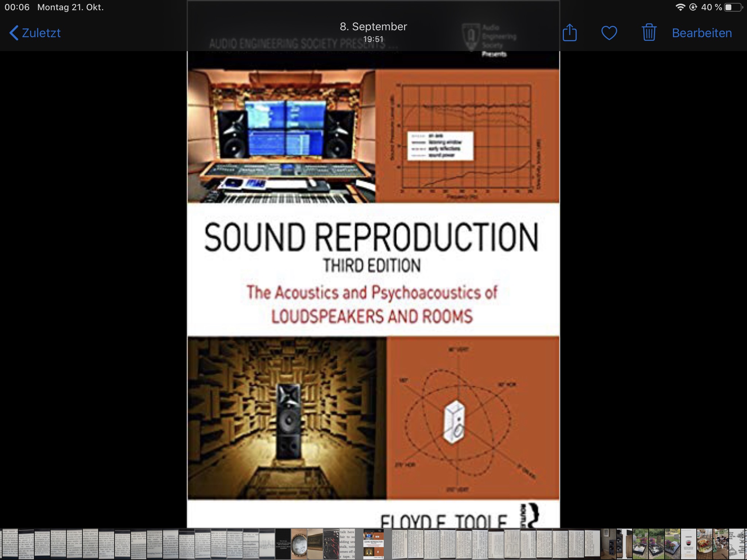Go back to the Zuletzt album

click(35, 33)
